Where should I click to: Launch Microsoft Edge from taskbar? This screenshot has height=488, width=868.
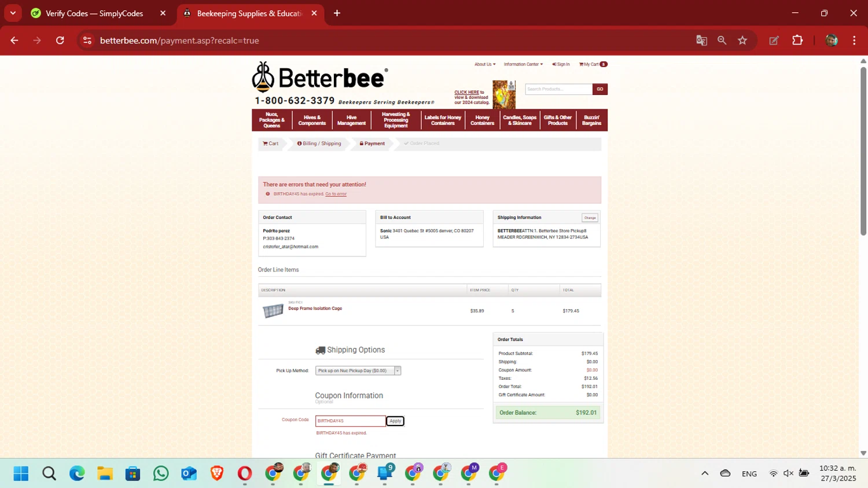(x=77, y=474)
